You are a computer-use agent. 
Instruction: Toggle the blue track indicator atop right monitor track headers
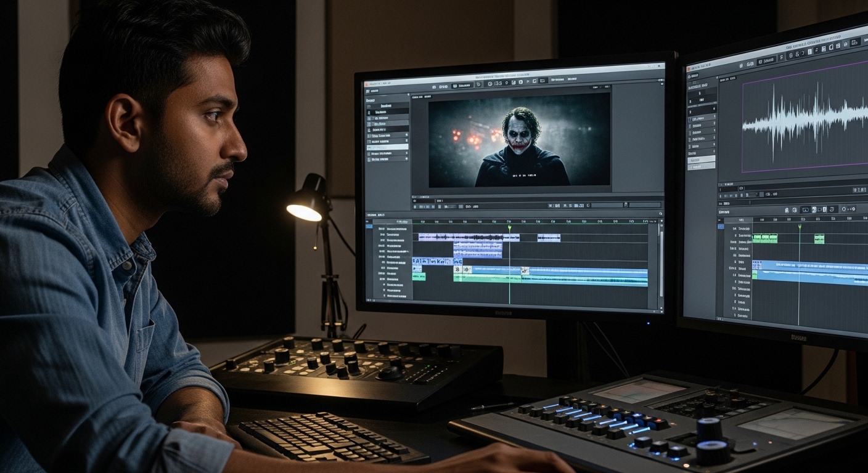coord(720,226)
